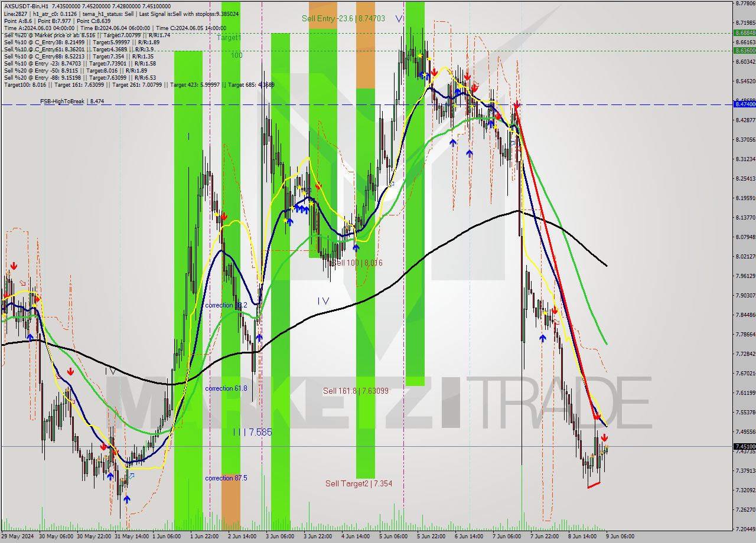756x543 pixels.
Task: Click the 'correction 38.2' label
Action: coord(226,305)
